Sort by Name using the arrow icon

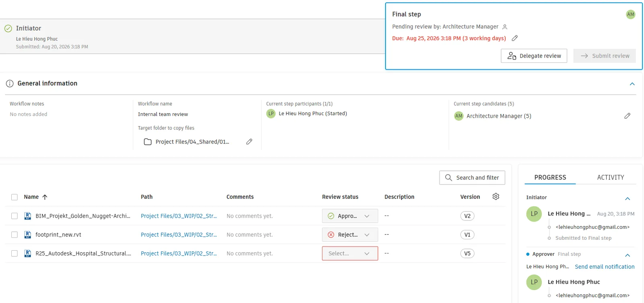click(x=45, y=197)
